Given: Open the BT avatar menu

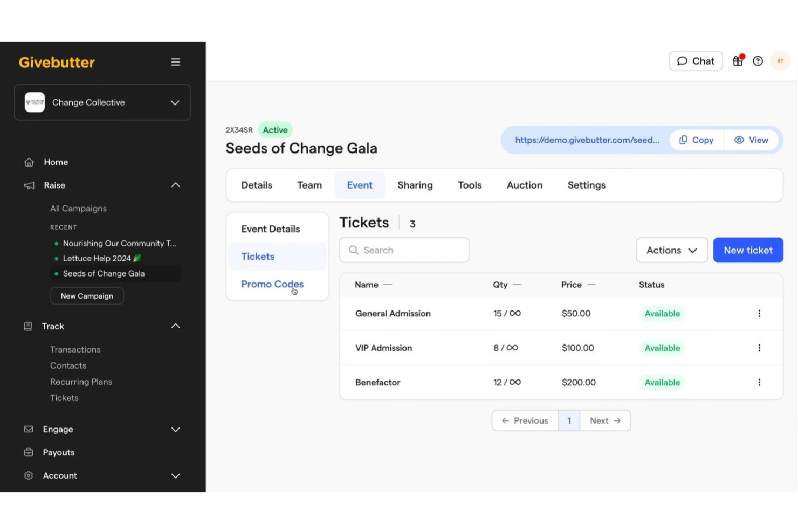Looking at the screenshot, I should (x=780, y=61).
